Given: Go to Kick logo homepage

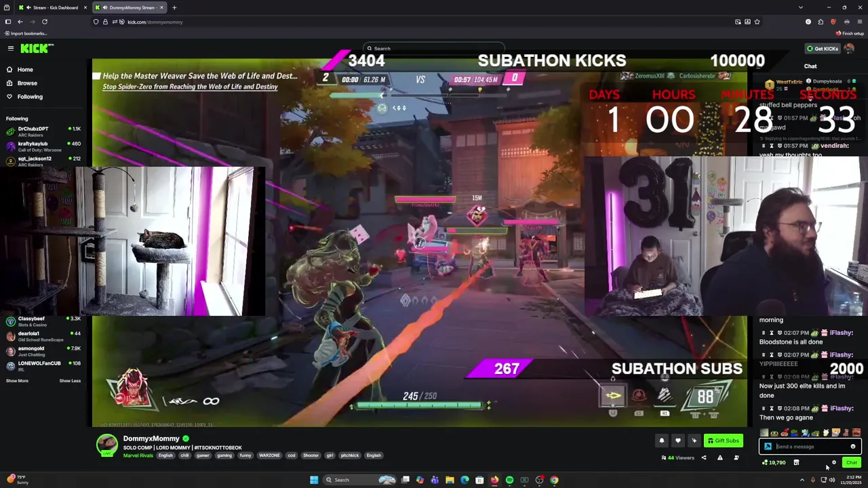Looking at the screenshot, I should pos(37,48).
